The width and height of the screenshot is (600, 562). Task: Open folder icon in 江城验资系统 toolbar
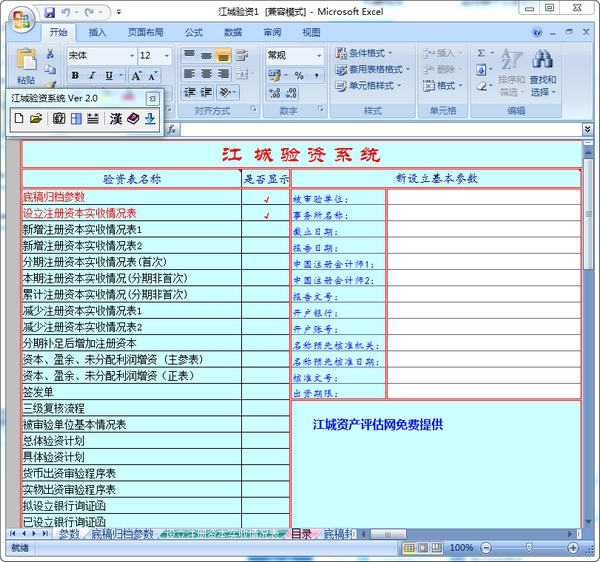click(36, 119)
